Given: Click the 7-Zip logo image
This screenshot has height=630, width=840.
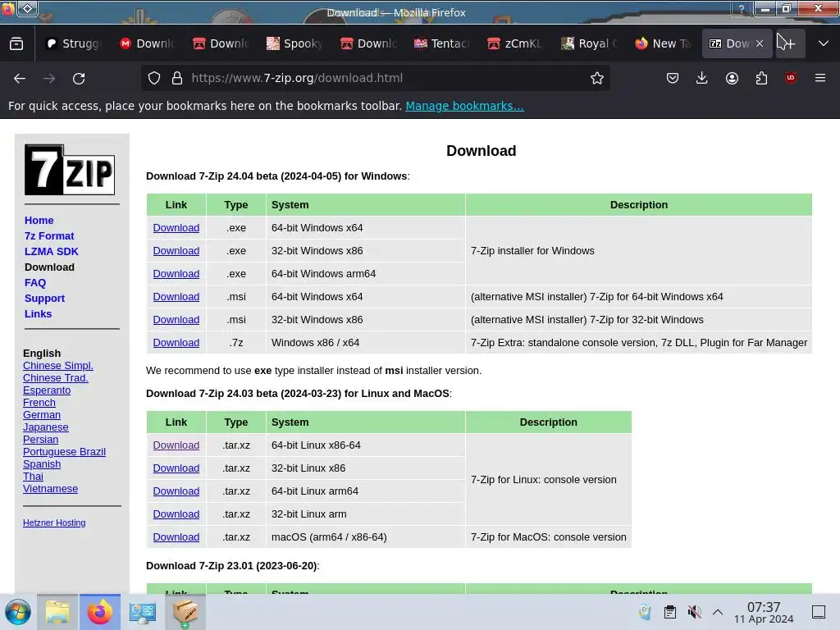Looking at the screenshot, I should pyautogui.click(x=70, y=170).
